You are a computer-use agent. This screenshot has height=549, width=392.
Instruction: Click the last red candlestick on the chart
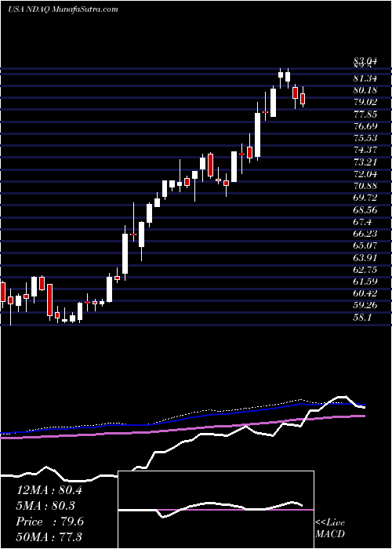click(303, 98)
